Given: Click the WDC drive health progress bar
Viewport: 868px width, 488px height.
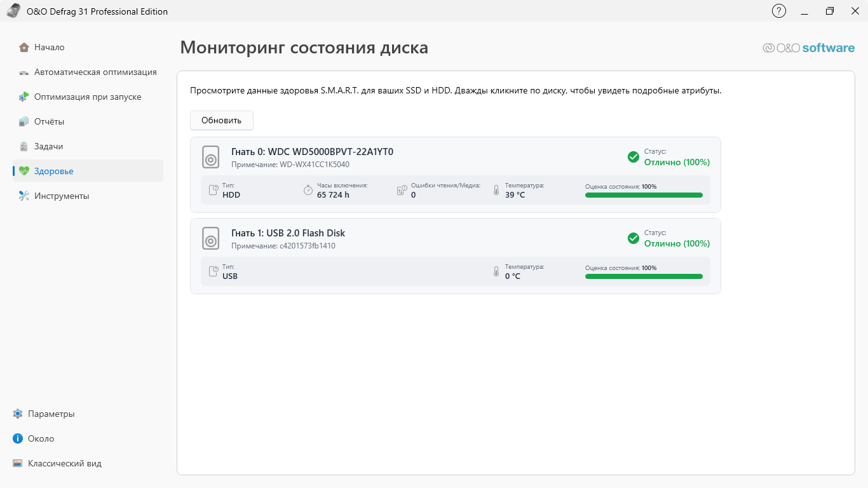Looking at the screenshot, I should point(644,195).
